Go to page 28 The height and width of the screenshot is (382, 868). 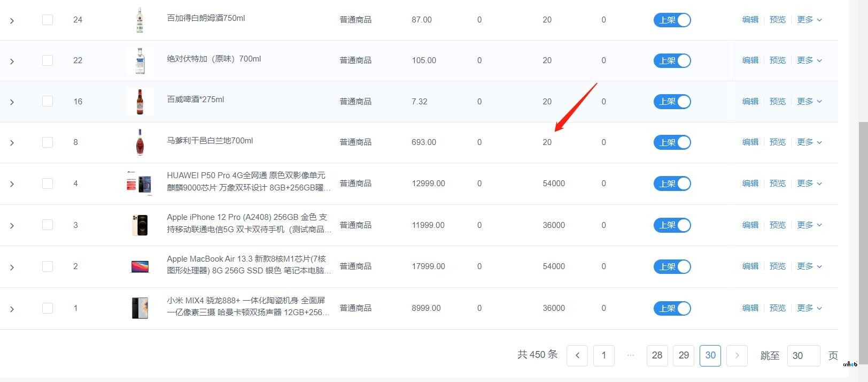(657, 355)
